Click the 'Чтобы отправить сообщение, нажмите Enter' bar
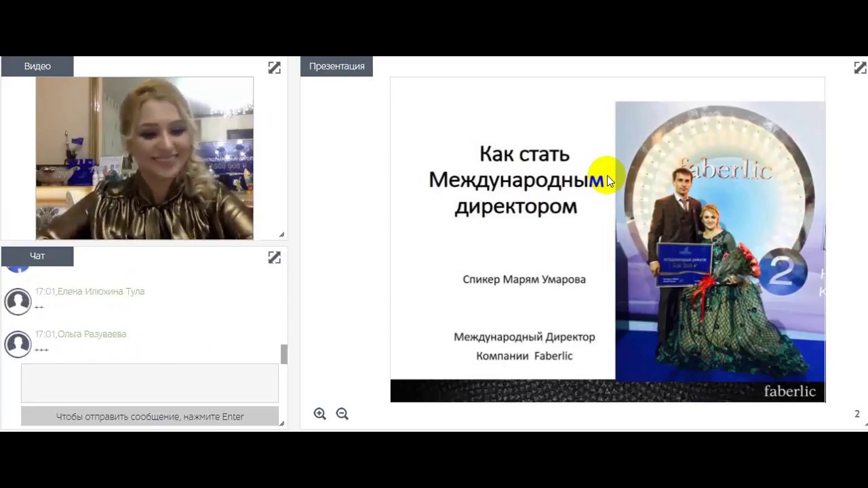Image resolution: width=868 pixels, height=488 pixels. 150,416
